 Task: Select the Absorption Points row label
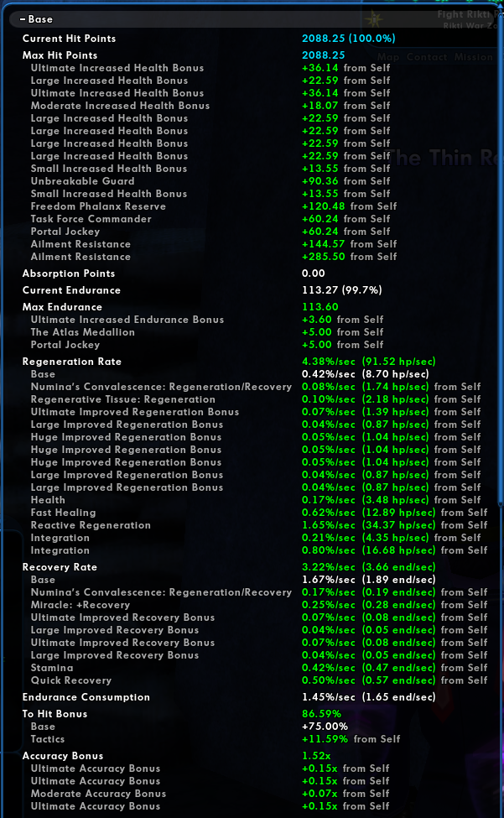pyautogui.click(x=68, y=274)
